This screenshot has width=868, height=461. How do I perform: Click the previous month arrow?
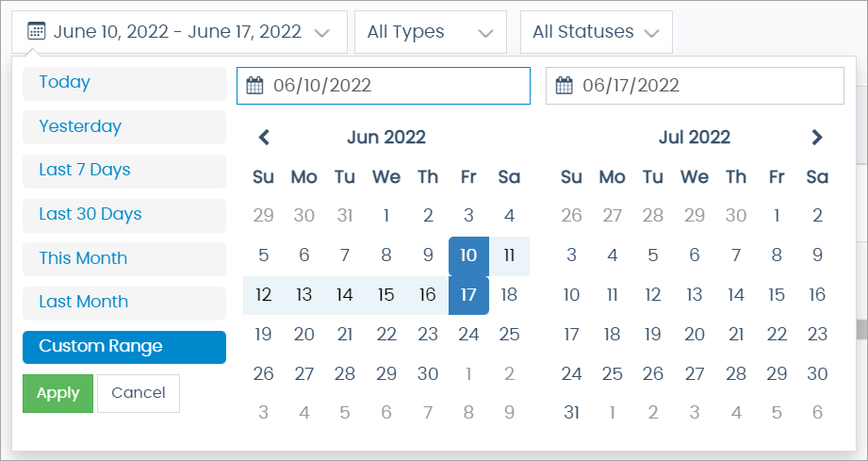coord(264,138)
